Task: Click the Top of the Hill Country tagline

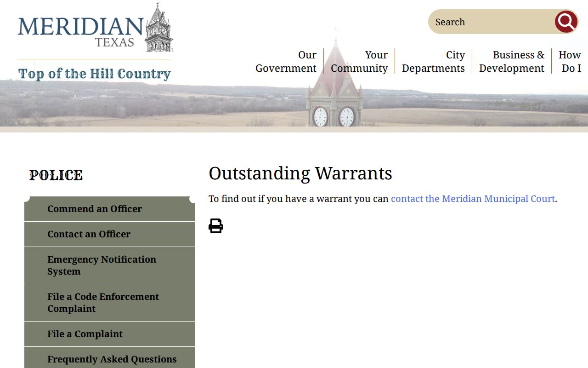Action: pyautogui.click(x=94, y=74)
